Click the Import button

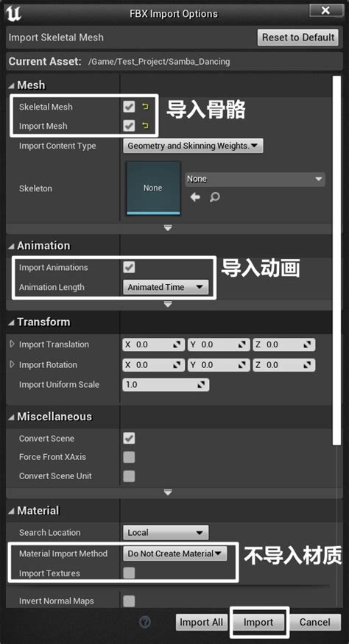click(258, 622)
